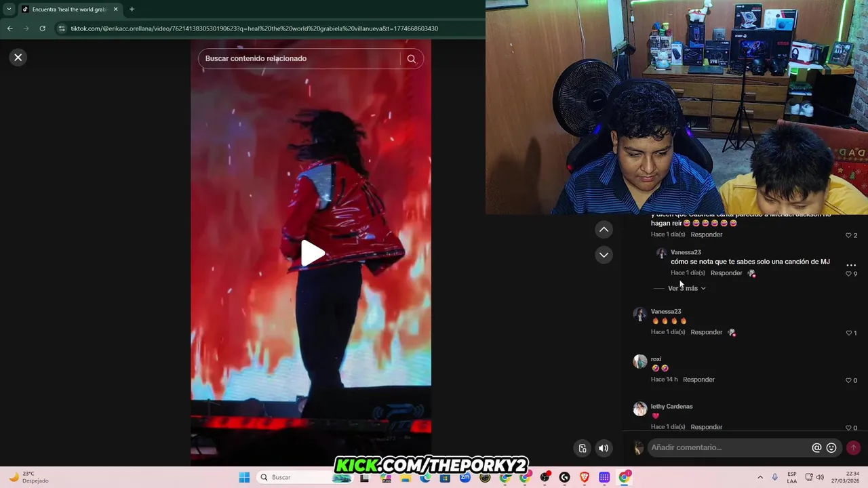
Task: Open the tab search dropdown arrow
Action: 9,9
